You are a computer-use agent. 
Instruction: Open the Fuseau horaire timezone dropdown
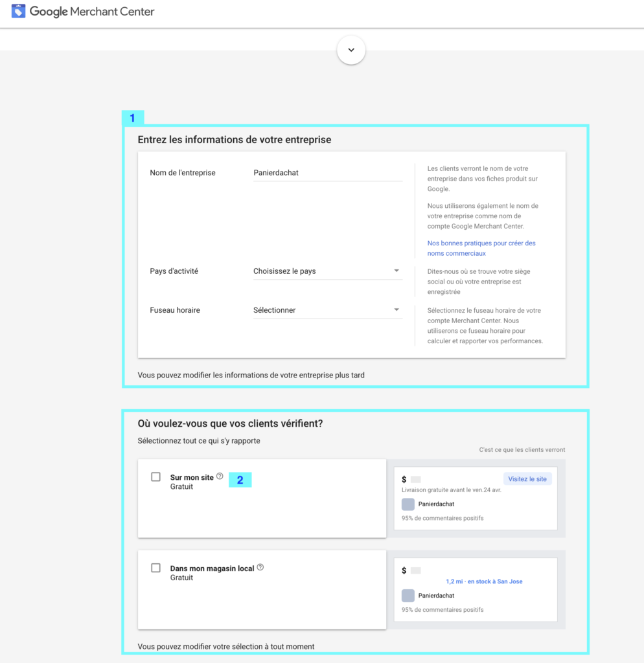click(327, 310)
